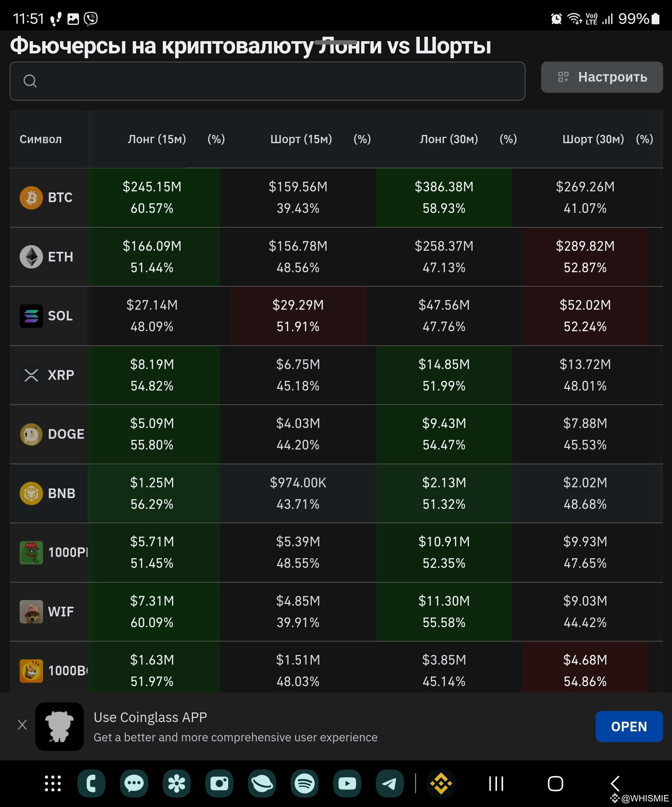The image size is (672, 807).
Task: Tap the back navigation arrow
Action: tap(615, 783)
